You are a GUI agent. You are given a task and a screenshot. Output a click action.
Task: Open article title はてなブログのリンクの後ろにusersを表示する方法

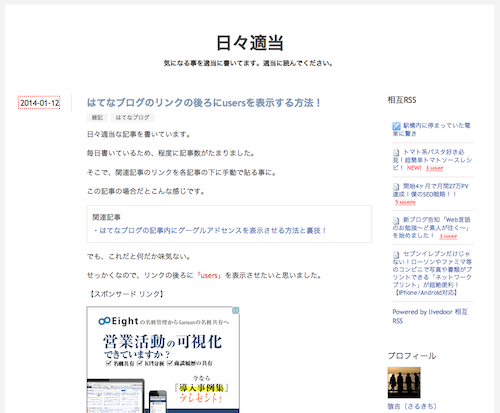click(x=204, y=103)
